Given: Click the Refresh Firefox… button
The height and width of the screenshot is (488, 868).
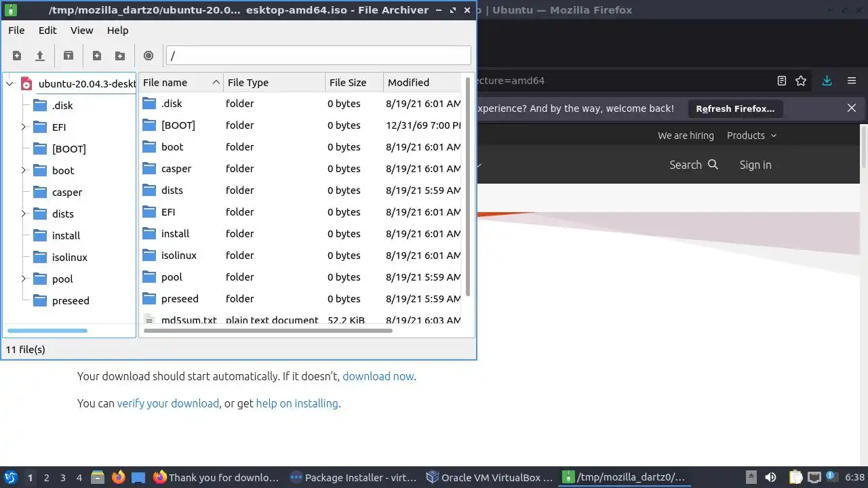Looking at the screenshot, I should click(x=735, y=108).
